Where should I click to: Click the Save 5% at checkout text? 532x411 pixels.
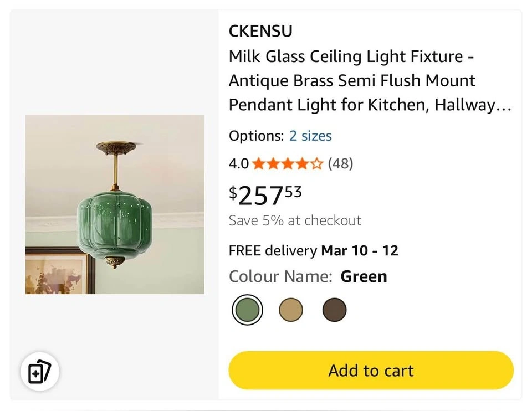click(295, 220)
